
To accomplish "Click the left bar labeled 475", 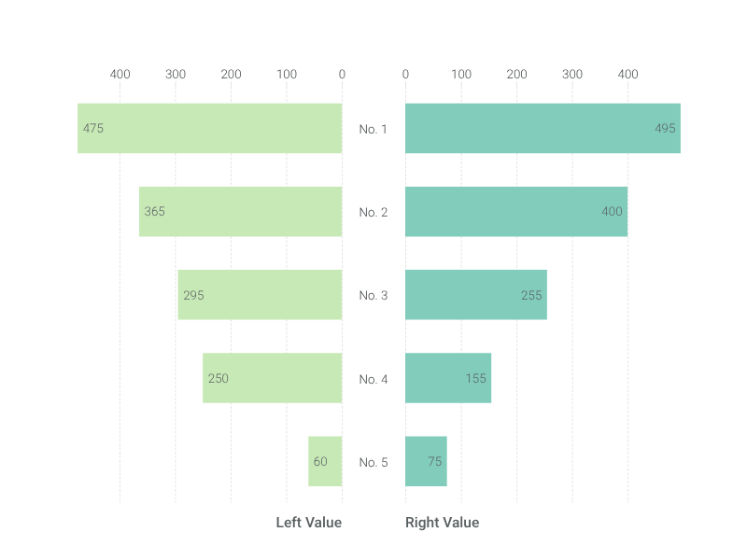I will (x=209, y=128).
